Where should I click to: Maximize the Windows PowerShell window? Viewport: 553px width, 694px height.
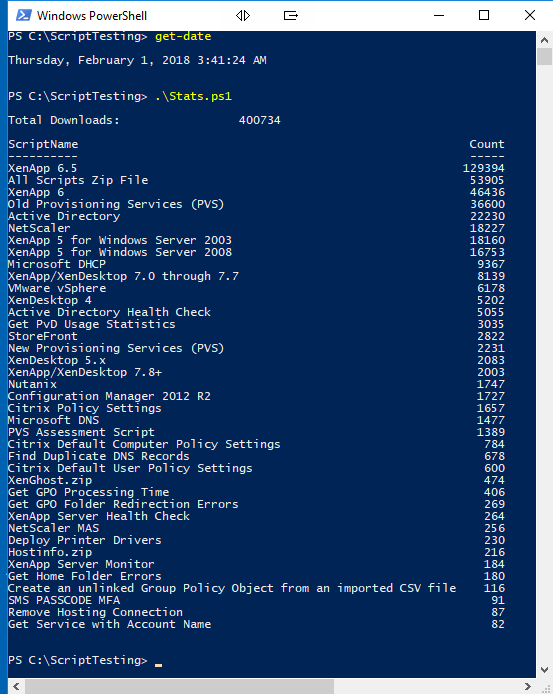point(484,15)
